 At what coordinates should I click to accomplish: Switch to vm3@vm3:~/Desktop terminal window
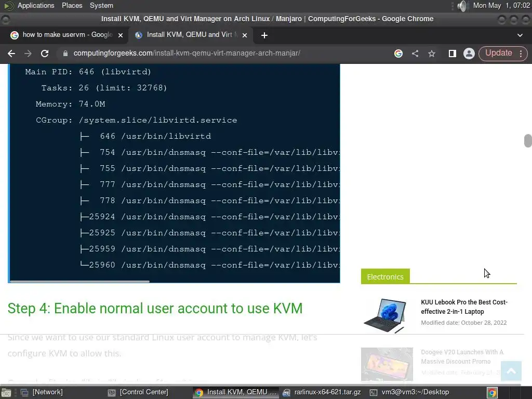pyautogui.click(x=410, y=392)
